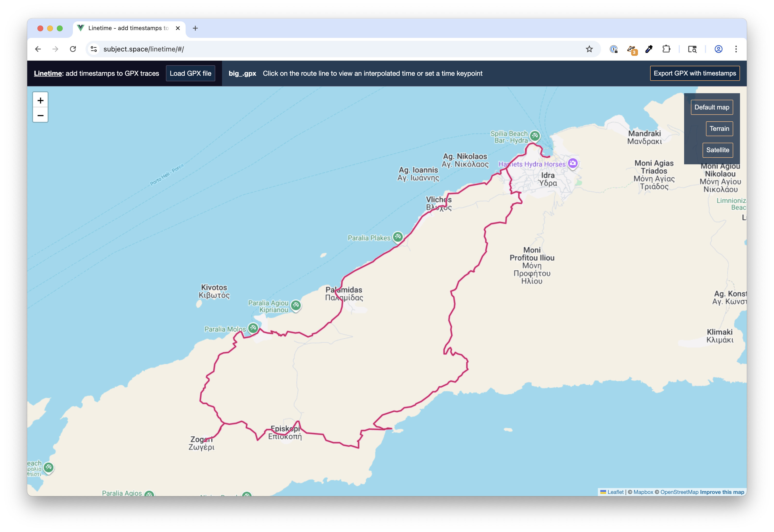Reload the page
Viewport: 774px width, 532px height.
point(73,49)
